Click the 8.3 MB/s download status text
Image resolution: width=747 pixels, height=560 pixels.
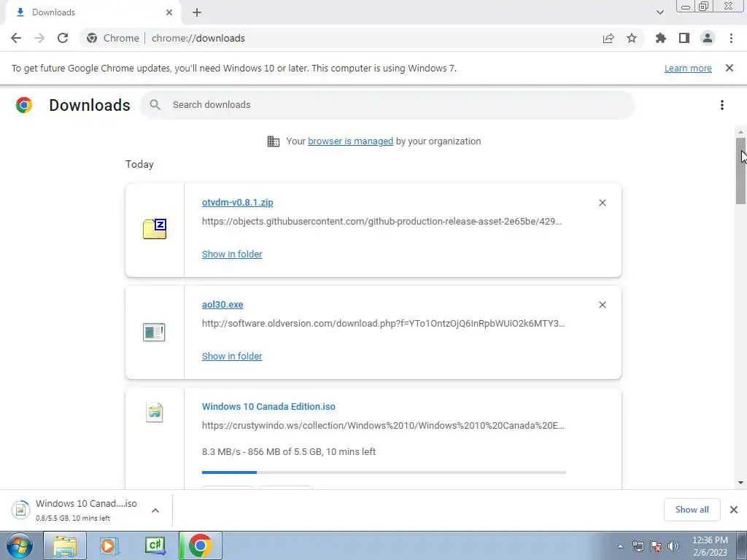289,451
